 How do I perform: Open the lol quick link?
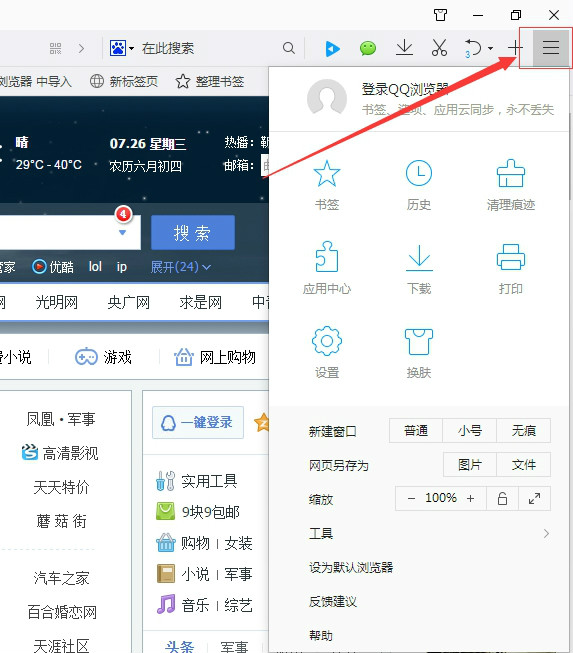click(95, 267)
